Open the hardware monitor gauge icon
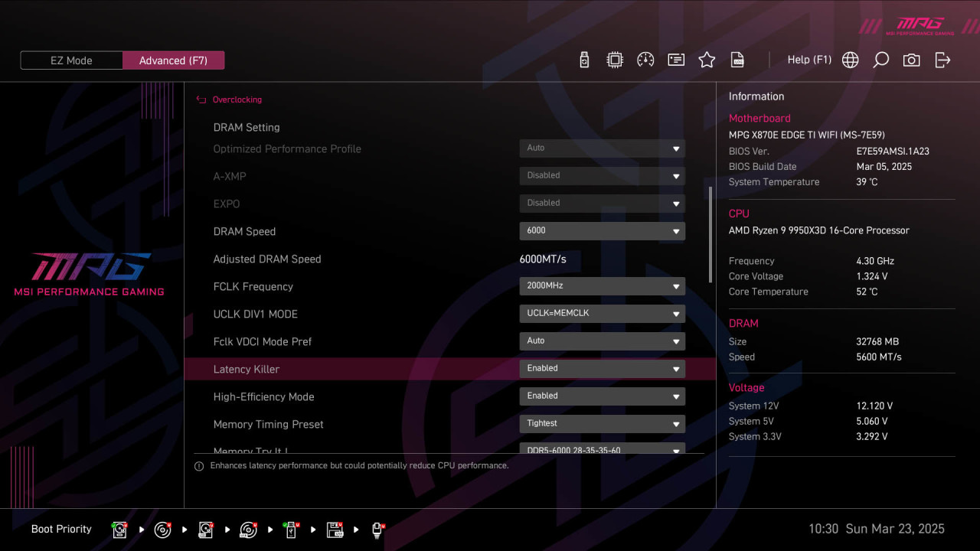The width and height of the screenshot is (980, 551). pos(645,60)
